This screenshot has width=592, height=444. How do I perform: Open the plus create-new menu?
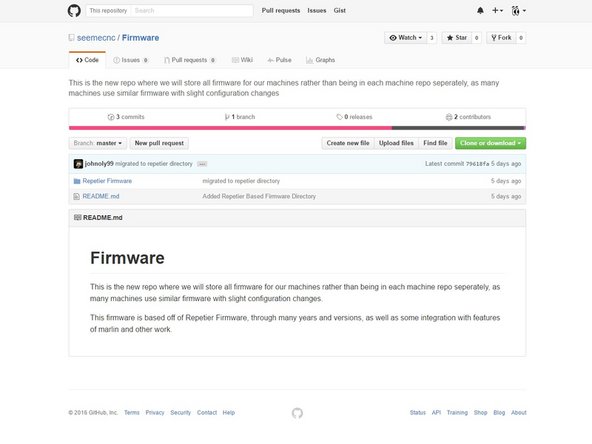[497, 11]
